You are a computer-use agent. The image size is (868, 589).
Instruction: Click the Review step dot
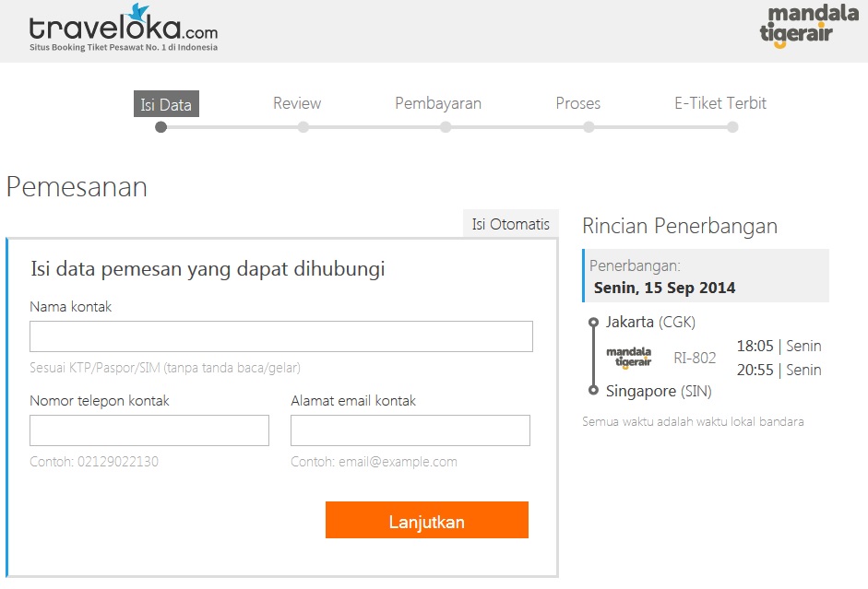tap(303, 127)
